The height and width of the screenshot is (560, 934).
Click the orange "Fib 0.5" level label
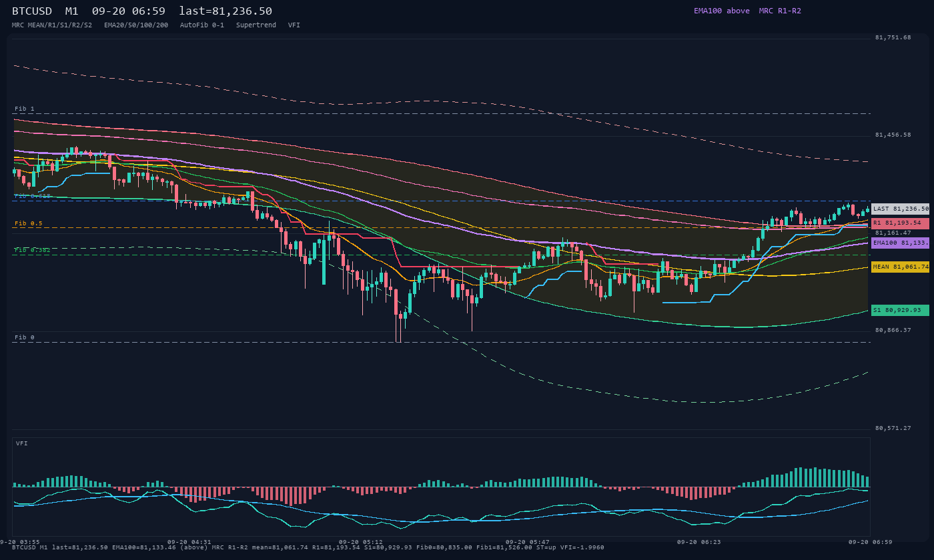[28, 223]
